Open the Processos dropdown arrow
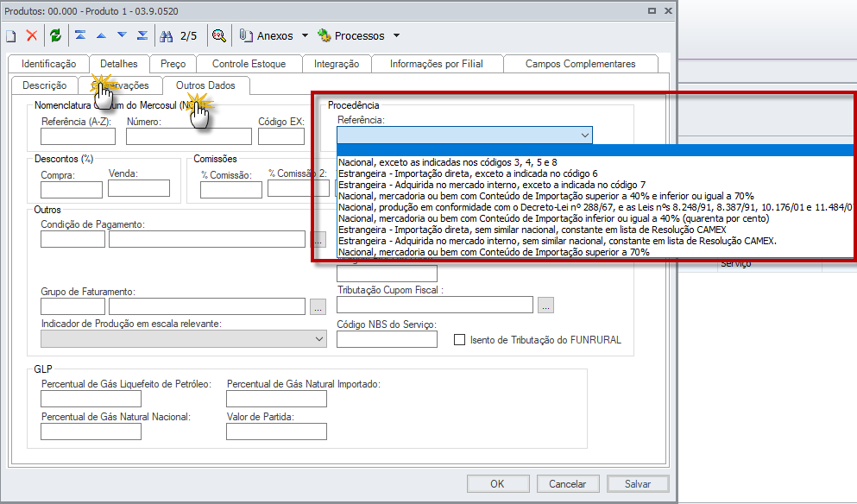Image resolution: width=857 pixels, height=504 pixels. click(x=397, y=35)
